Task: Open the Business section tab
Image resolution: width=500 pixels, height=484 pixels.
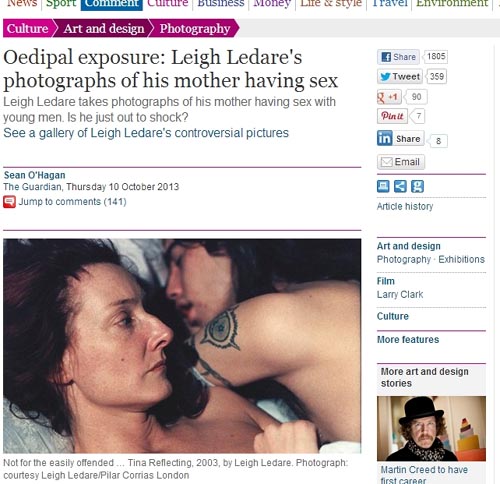Action: [x=221, y=4]
